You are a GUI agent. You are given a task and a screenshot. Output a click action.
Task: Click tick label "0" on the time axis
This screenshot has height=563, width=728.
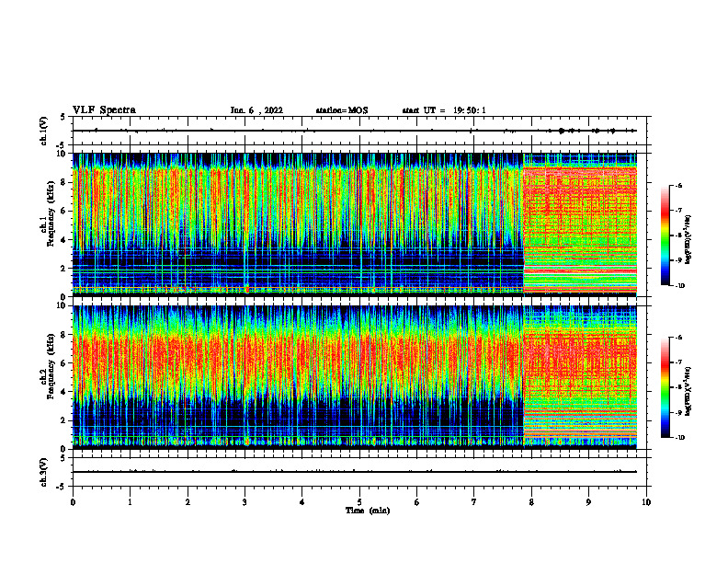73,502
